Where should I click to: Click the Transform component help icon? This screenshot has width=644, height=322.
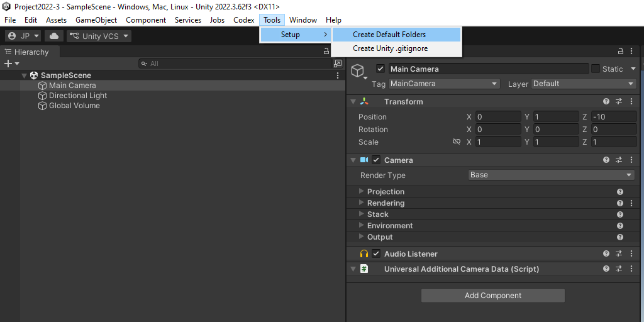tap(606, 102)
